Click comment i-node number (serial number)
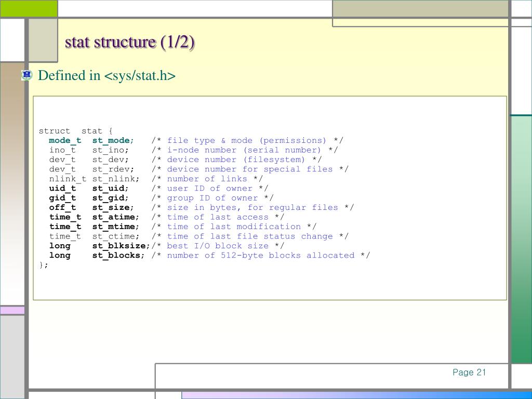The height and width of the screenshot is (399, 532). pyautogui.click(x=244, y=150)
